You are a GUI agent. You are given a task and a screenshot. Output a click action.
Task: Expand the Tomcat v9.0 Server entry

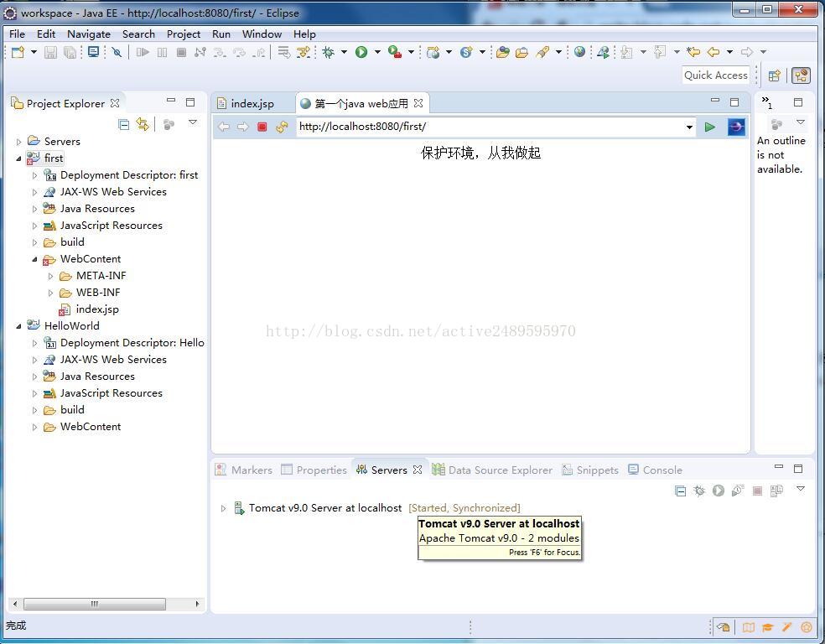pyautogui.click(x=223, y=508)
